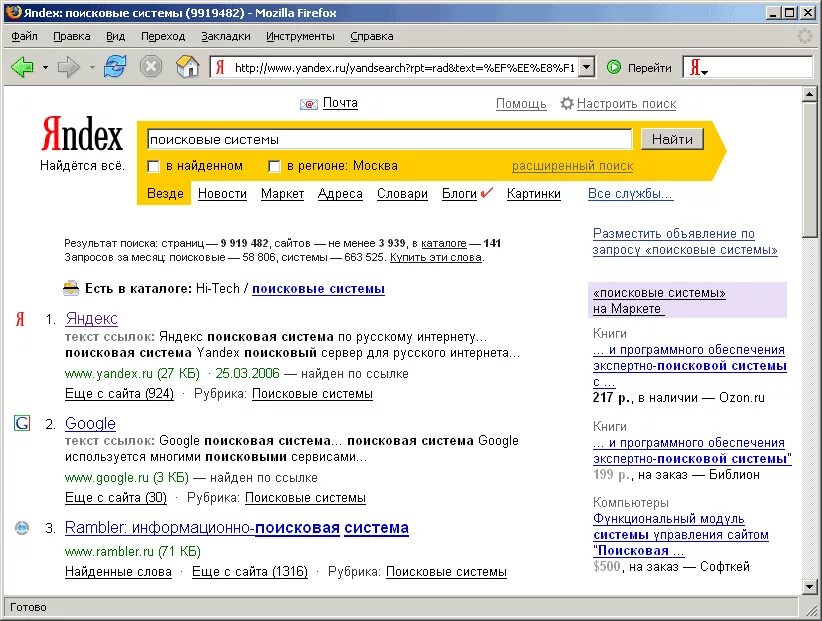822x621 pixels.
Task: Click the catalog icon beside Есть в каталоге
Action: pyautogui.click(x=71, y=288)
